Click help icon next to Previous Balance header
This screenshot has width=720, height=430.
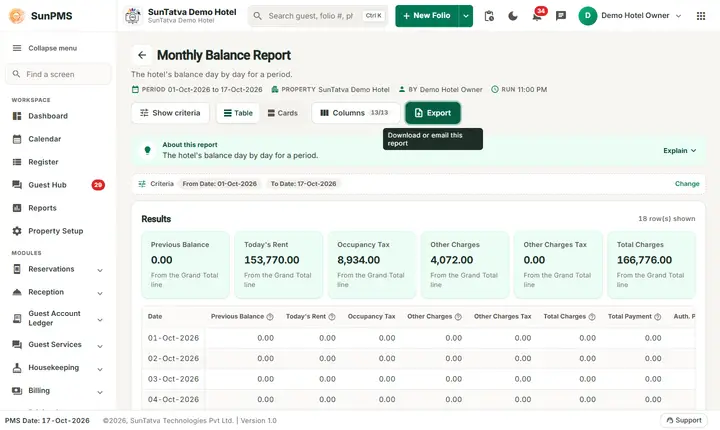point(270,317)
